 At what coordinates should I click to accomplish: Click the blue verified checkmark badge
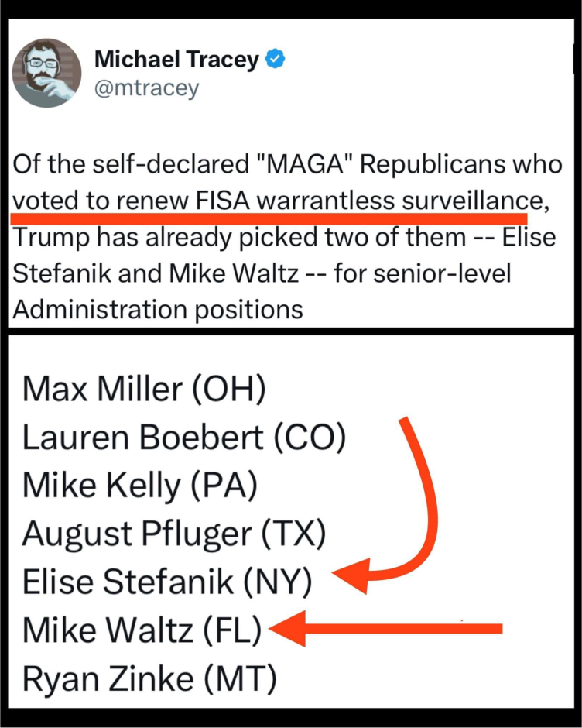272,60
